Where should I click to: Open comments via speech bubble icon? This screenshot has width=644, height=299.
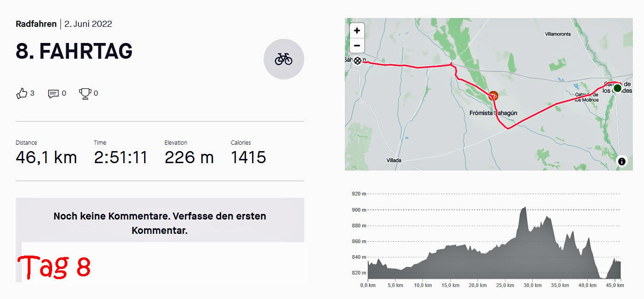54,94
